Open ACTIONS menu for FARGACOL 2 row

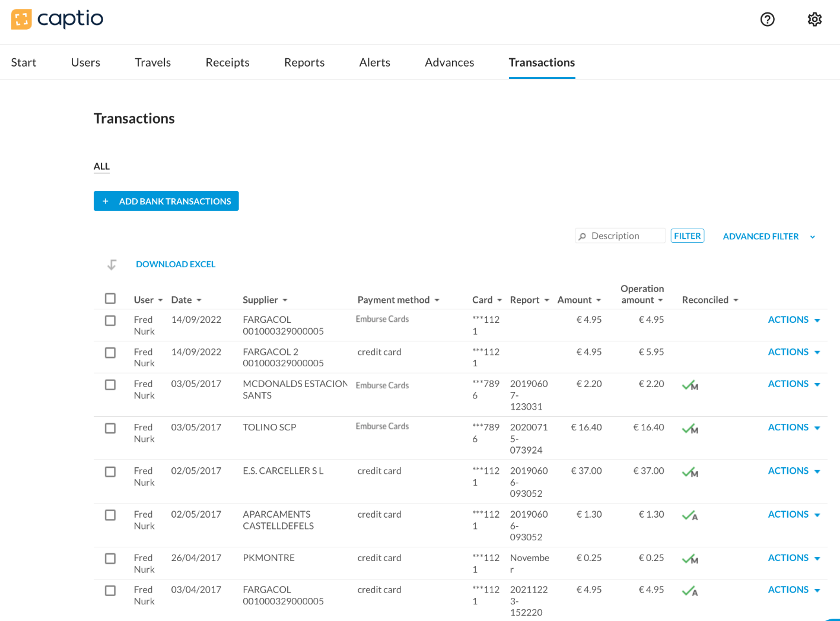(794, 352)
